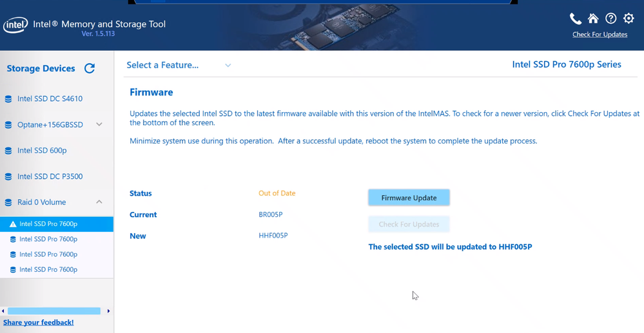
Task: Click the Storage Devices heading
Action: click(x=41, y=68)
